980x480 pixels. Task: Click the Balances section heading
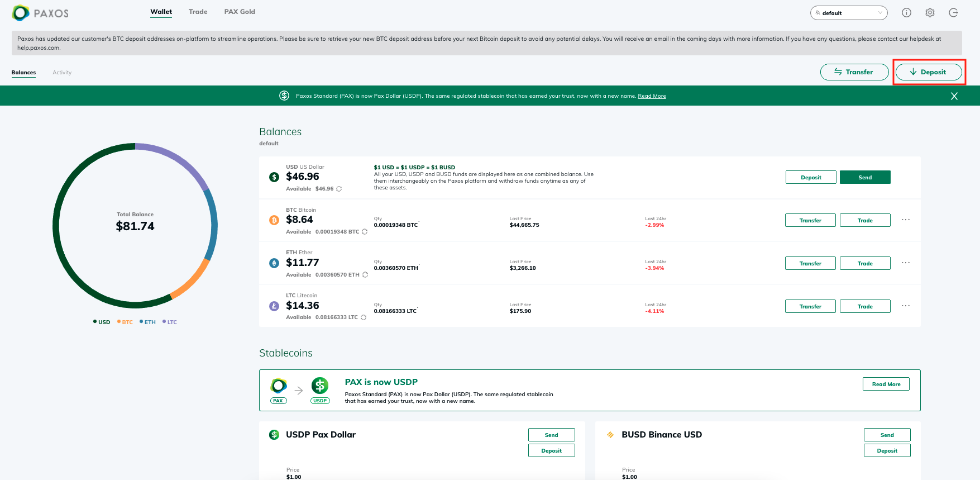[x=280, y=132]
